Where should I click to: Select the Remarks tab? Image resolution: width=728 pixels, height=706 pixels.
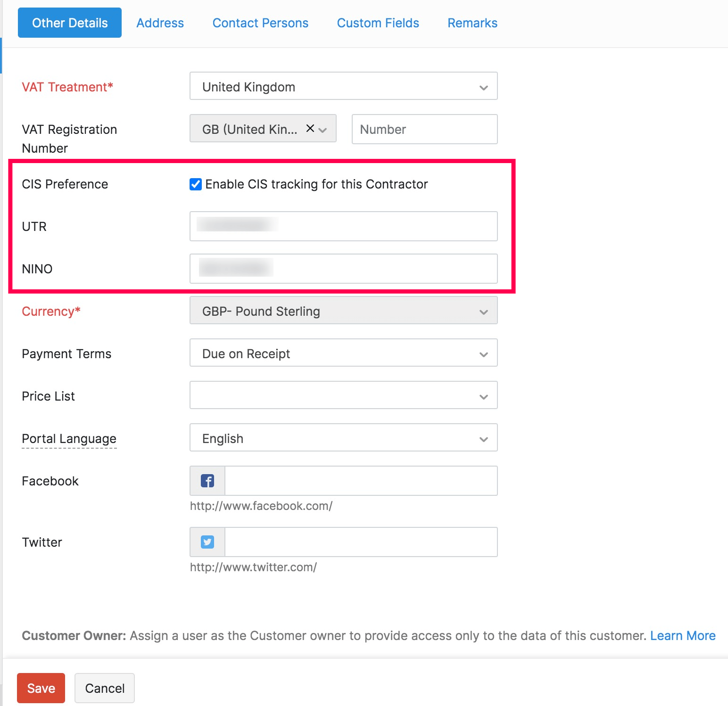tap(472, 23)
